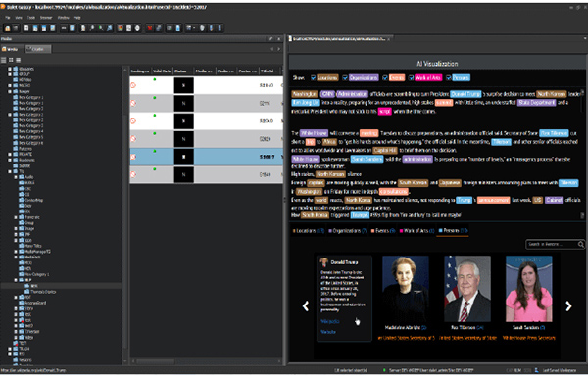Click the first orange icon in the main toolbar
This screenshot has width=588, height=376.
click(7, 28)
